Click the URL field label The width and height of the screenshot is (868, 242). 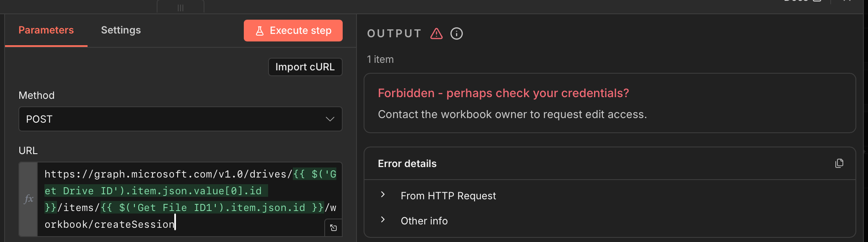tap(28, 151)
